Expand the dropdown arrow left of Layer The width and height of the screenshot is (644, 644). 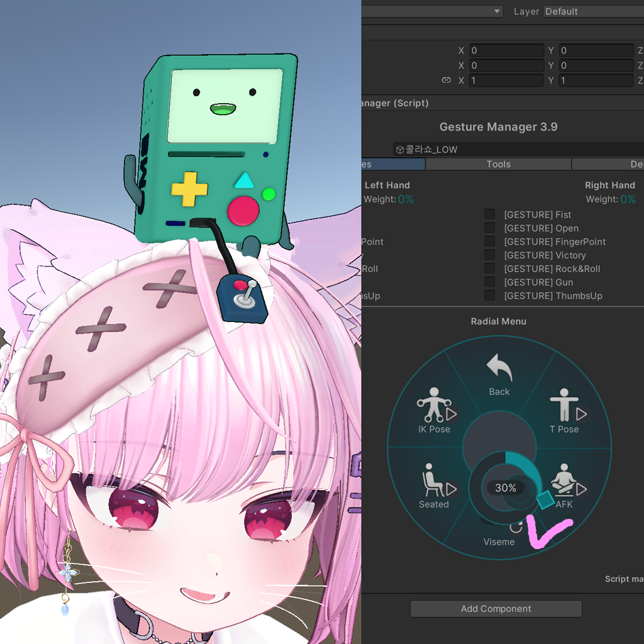click(x=497, y=11)
